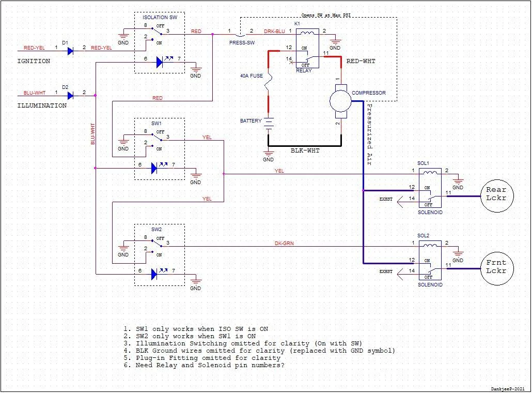532x393 pixels.
Task: Click the COMPRESSOR label
Action: [369, 93]
